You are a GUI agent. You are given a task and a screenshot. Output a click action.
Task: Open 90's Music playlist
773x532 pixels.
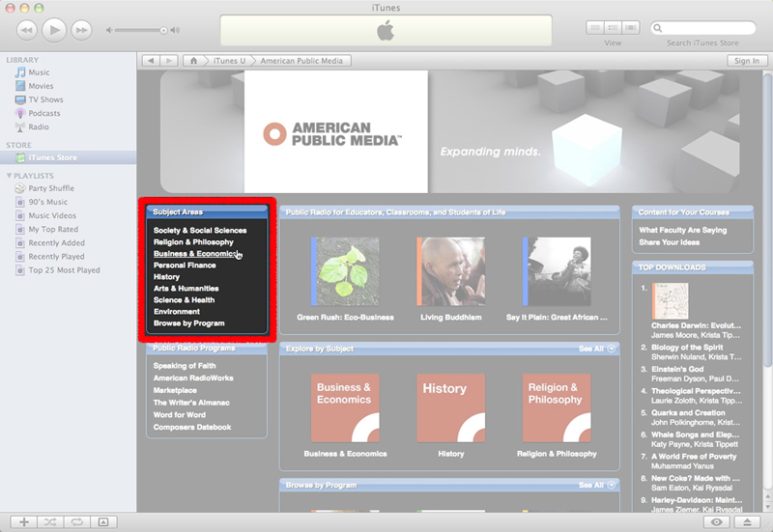click(47, 202)
